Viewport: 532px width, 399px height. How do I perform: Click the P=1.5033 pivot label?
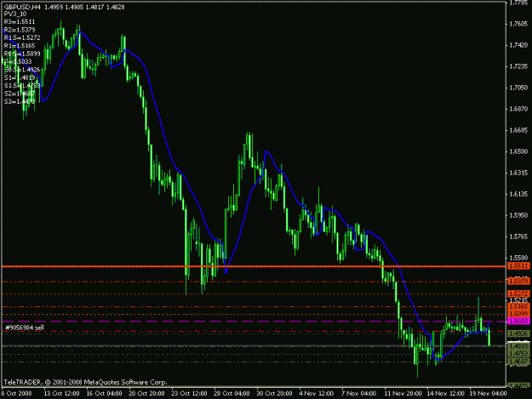click(x=18, y=61)
